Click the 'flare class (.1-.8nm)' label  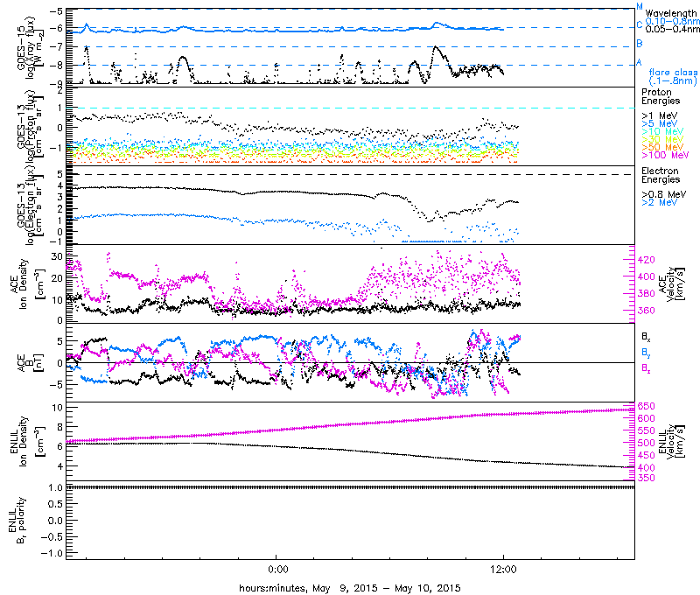(x=673, y=76)
